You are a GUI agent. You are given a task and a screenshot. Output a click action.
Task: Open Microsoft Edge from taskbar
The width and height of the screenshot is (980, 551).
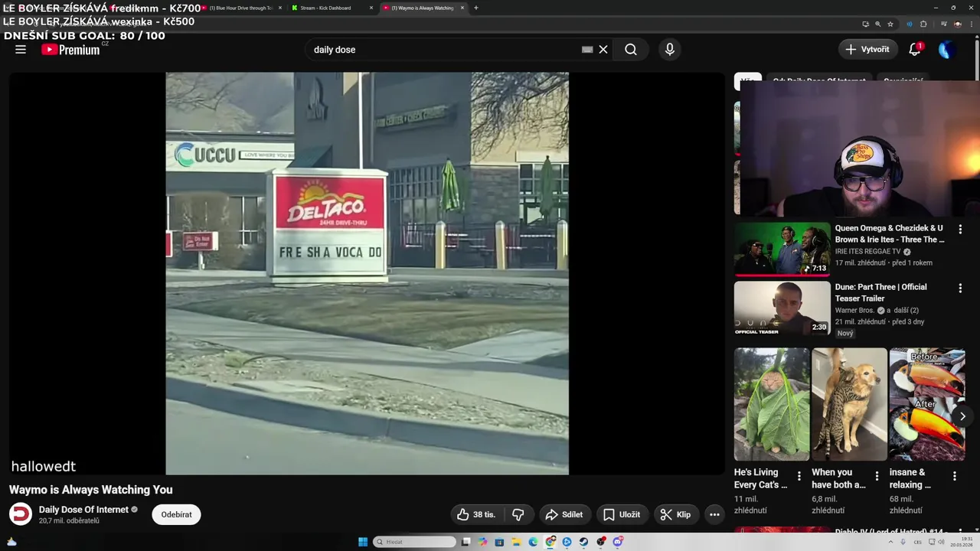533,542
